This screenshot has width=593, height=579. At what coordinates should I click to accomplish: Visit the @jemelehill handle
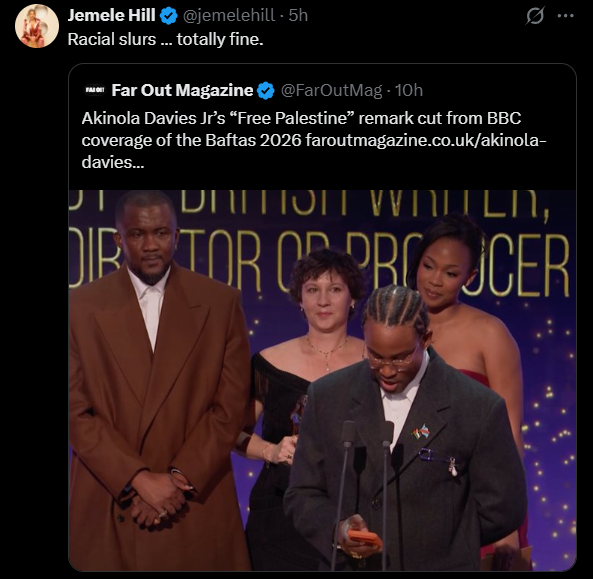click(x=229, y=16)
